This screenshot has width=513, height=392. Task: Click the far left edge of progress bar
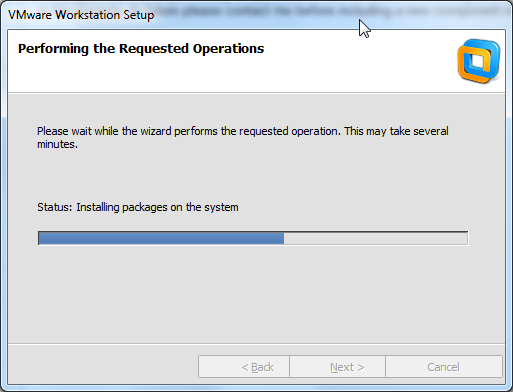(40, 238)
